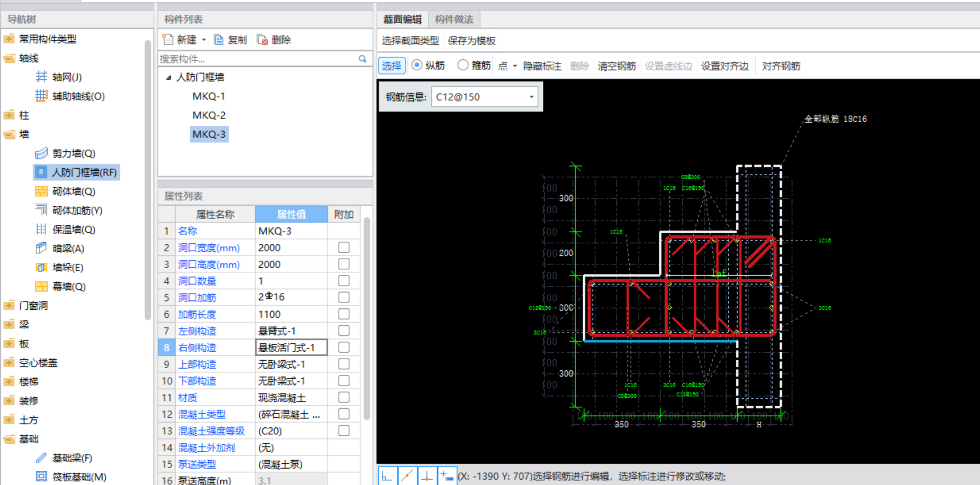Image resolution: width=980 pixels, height=485 pixels.
Task: Check 附加 box for 洞口加筋 row
Action: (x=344, y=297)
